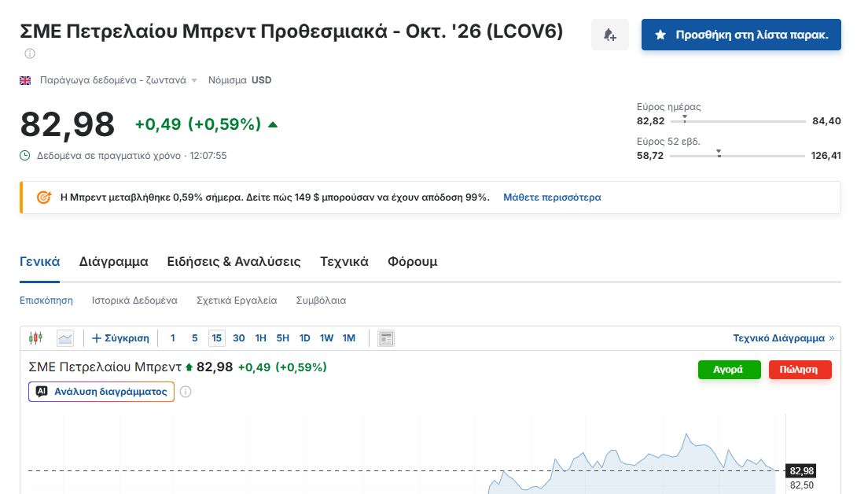Open Μάθετε περισσότερα link

[x=552, y=197]
